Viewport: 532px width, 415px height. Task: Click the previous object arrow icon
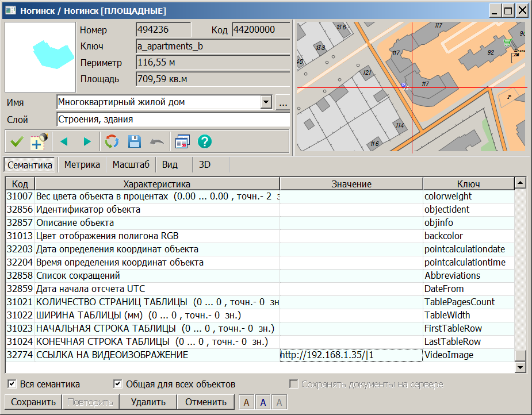click(64, 141)
